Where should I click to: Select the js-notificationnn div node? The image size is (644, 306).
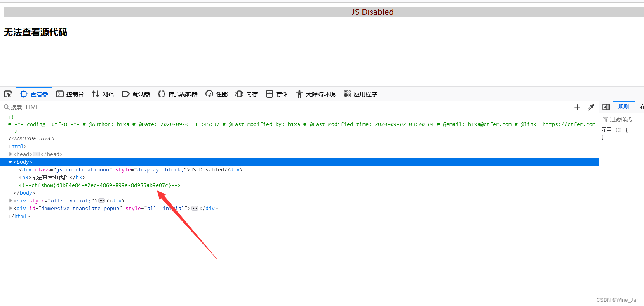131,169
